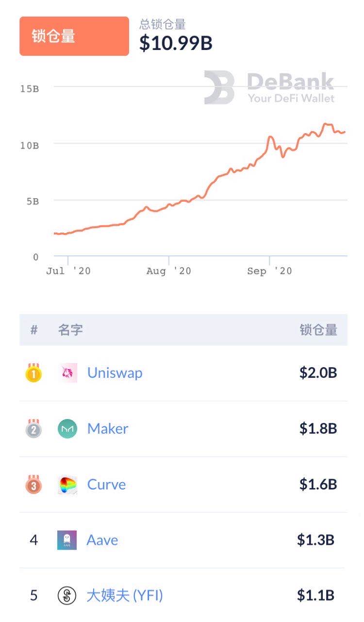The width and height of the screenshot is (364, 622).
Task: Open the Maker project link
Action: [108, 429]
